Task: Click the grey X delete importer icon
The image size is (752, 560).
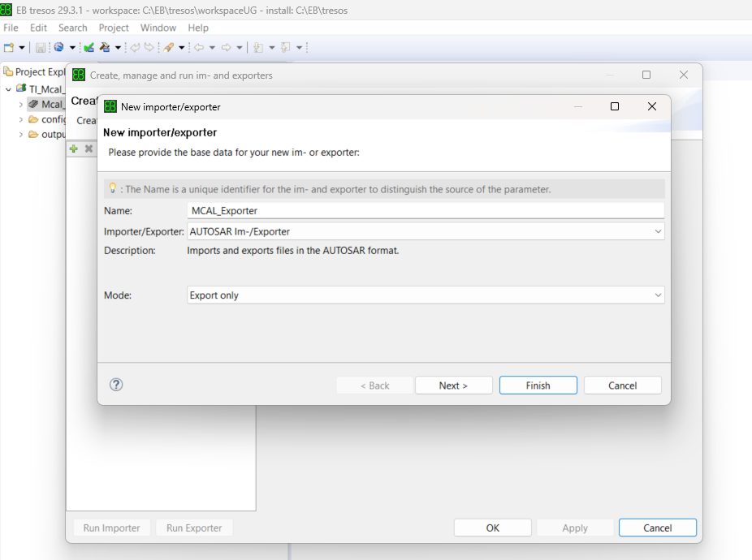Action: [x=89, y=149]
